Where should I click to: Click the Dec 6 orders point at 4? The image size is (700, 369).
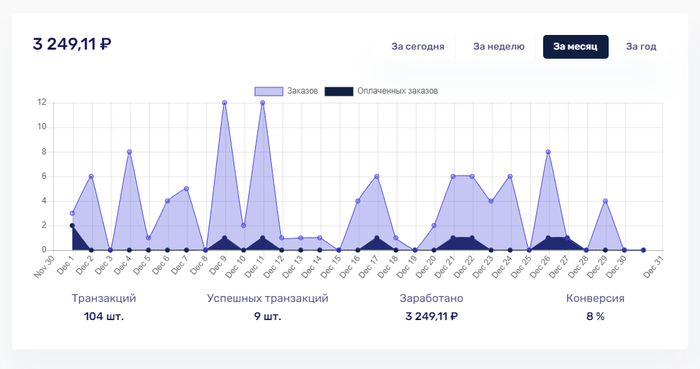tap(167, 201)
